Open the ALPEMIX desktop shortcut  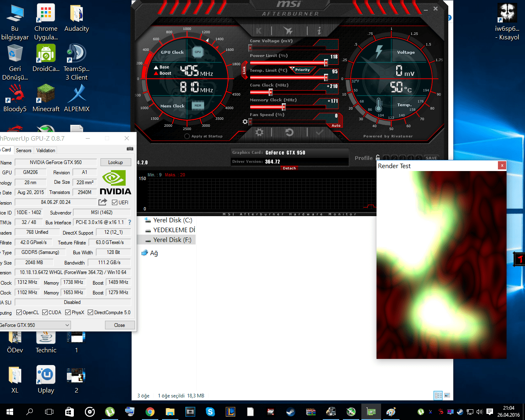point(77,98)
